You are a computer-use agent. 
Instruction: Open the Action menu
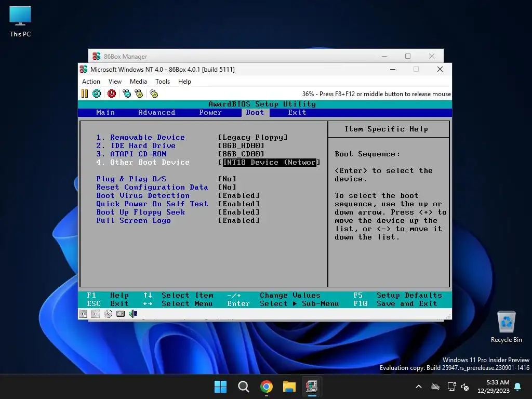[91, 82]
